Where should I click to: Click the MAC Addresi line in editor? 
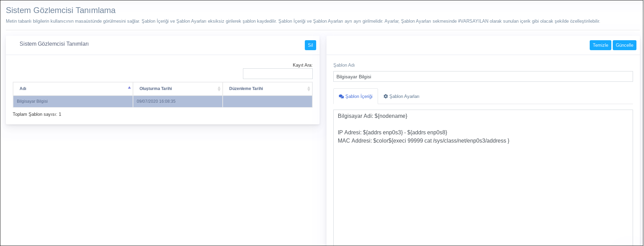423,141
